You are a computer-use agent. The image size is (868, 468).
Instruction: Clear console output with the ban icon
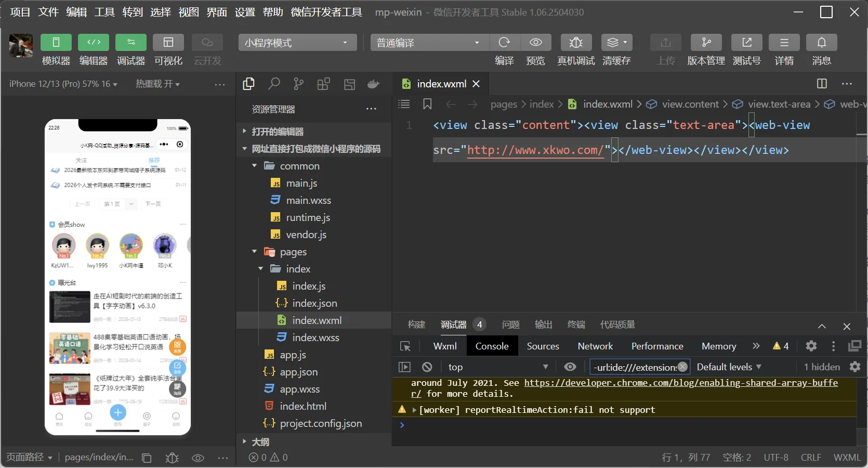point(427,367)
